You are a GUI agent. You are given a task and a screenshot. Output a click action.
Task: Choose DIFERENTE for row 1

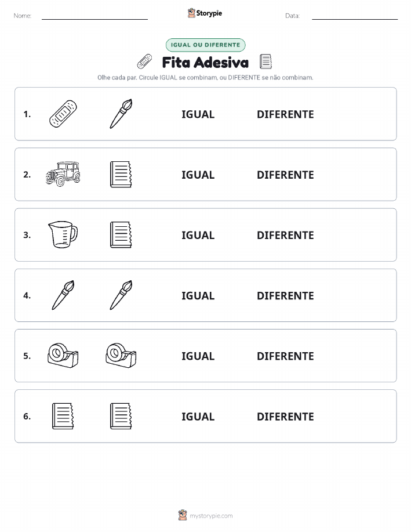285,114
